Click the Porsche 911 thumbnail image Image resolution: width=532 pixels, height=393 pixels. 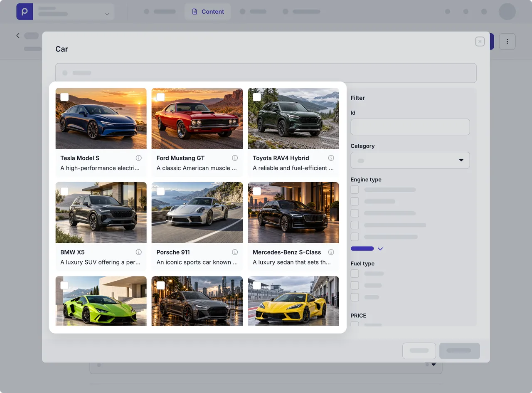pyautogui.click(x=197, y=213)
